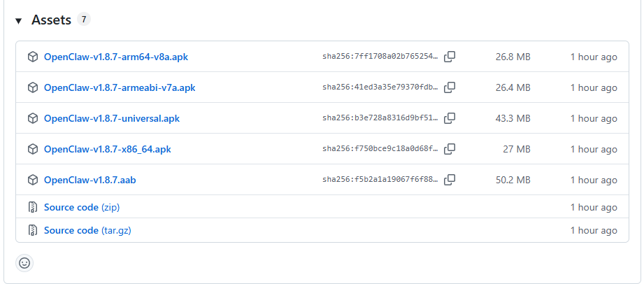644x284 pixels.
Task: Collapse the Assets section
Action: click(18, 20)
